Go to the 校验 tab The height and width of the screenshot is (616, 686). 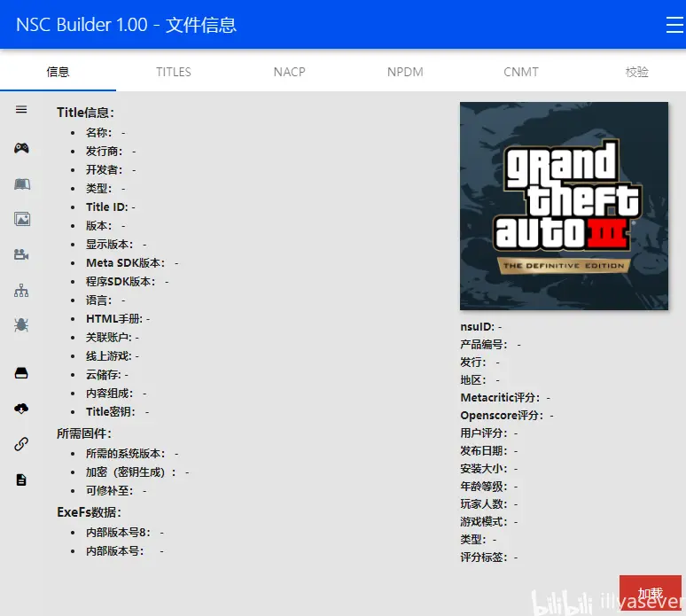(637, 72)
